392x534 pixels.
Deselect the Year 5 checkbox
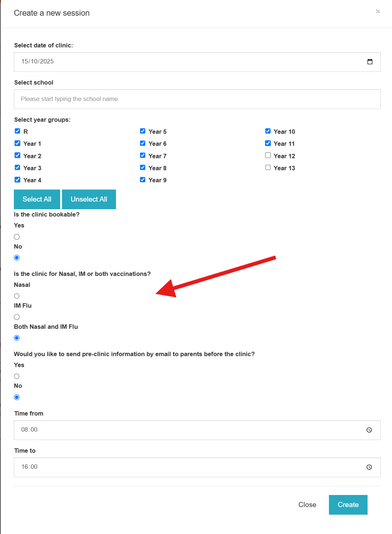(x=143, y=131)
